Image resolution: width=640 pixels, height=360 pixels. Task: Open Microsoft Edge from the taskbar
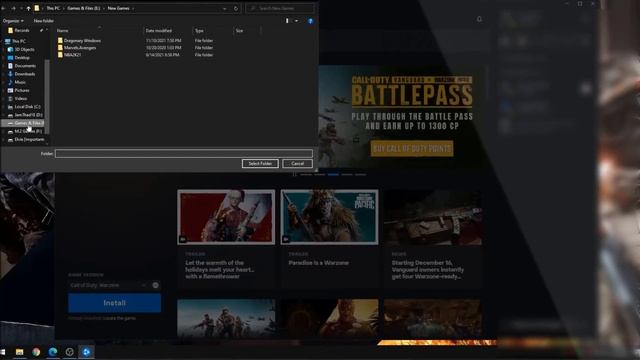click(x=53, y=352)
